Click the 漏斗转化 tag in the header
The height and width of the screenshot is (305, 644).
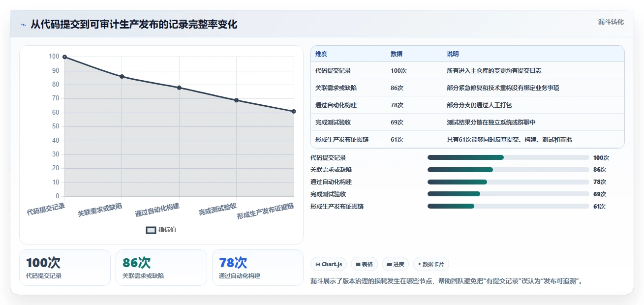coord(611,22)
